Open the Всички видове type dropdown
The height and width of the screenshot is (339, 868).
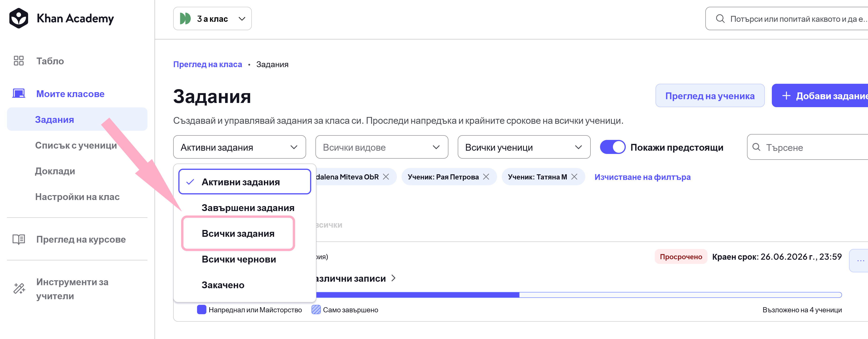pos(382,147)
